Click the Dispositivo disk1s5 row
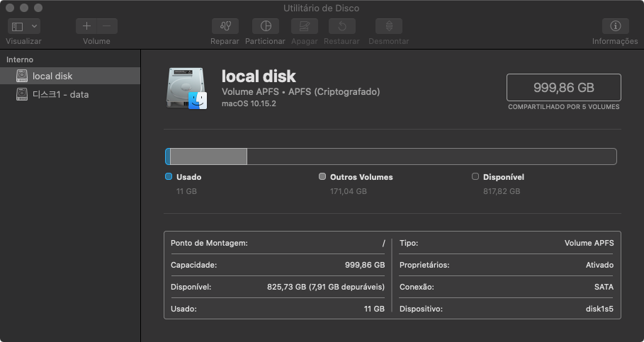This screenshot has height=342, width=644. tap(507, 309)
